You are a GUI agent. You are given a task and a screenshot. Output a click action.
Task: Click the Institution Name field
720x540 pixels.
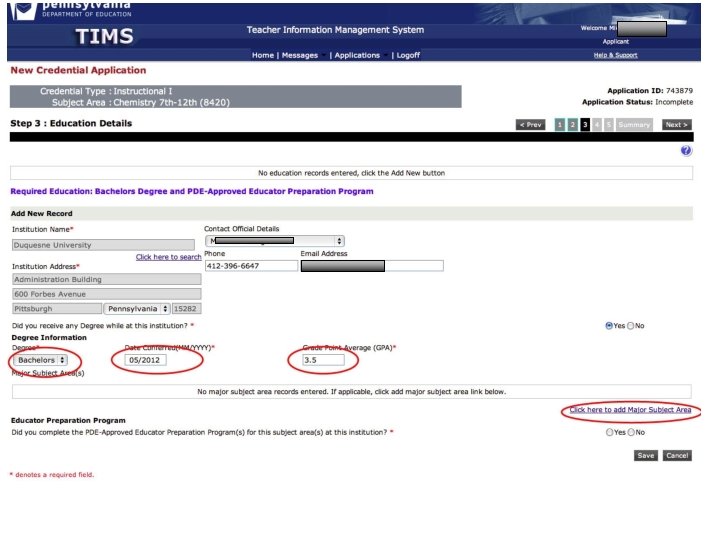(103, 245)
